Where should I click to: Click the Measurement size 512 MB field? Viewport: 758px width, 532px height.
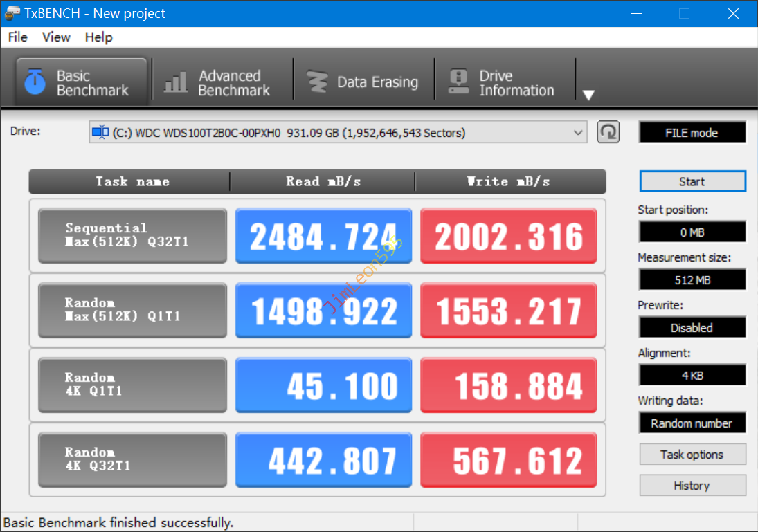coord(692,280)
